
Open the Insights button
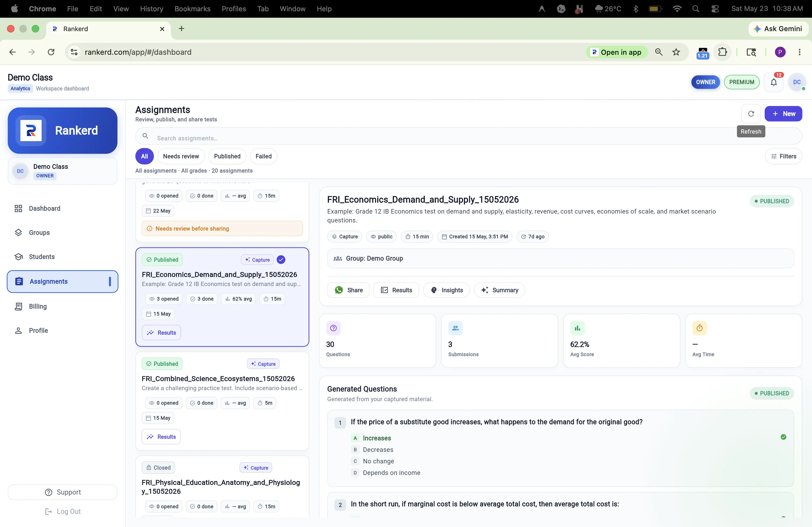pos(446,290)
